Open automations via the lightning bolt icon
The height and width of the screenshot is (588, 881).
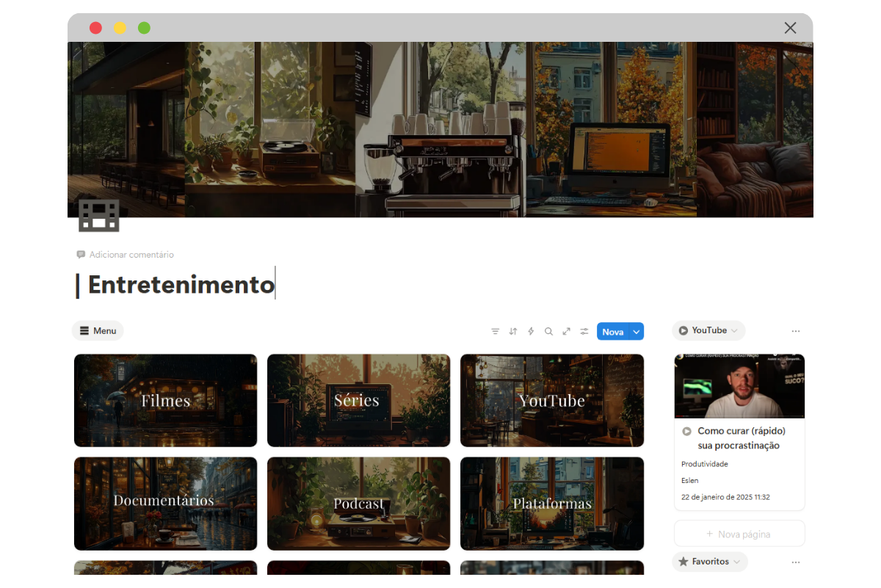[x=531, y=332]
